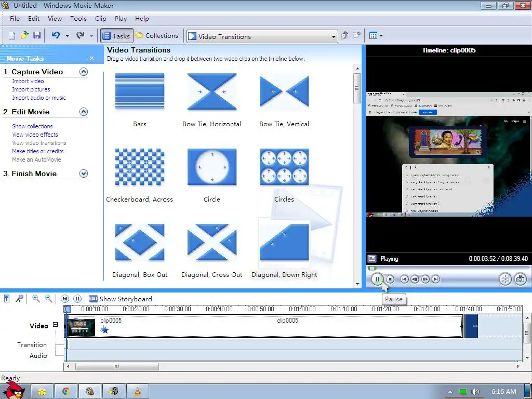Open the View menu
The width and height of the screenshot is (532, 399).
(x=55, y=19)
